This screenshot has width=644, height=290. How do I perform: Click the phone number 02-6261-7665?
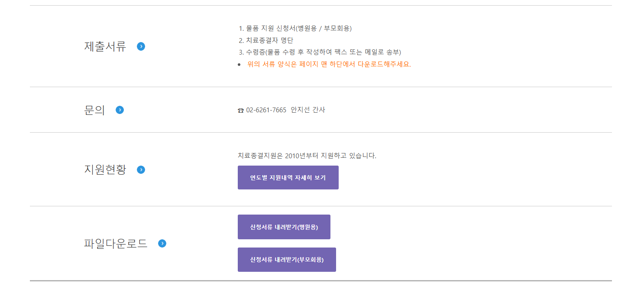click(x=266, y=110)
